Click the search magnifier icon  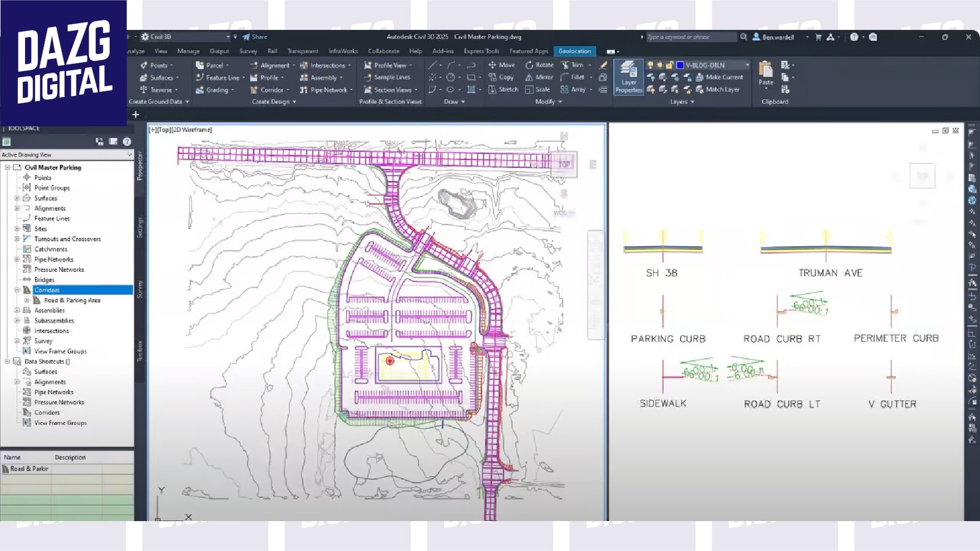pyautogui.click(x=744, y=37)
